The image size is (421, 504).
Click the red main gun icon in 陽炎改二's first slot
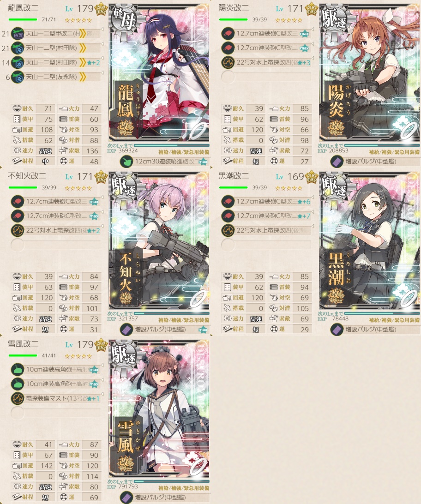[x=228, y=33]
